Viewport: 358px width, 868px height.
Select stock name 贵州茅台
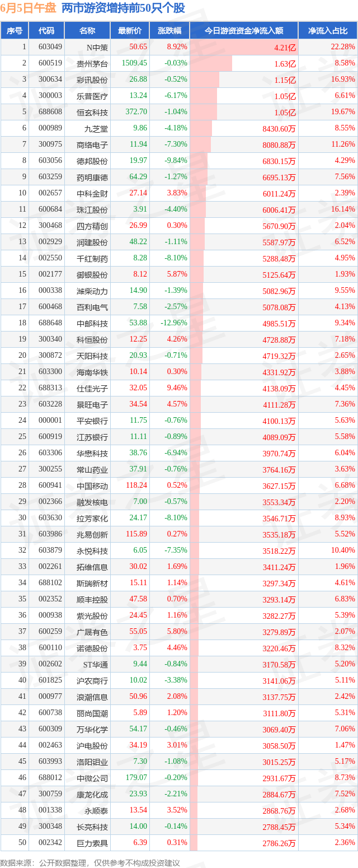[x=92, y=63]
